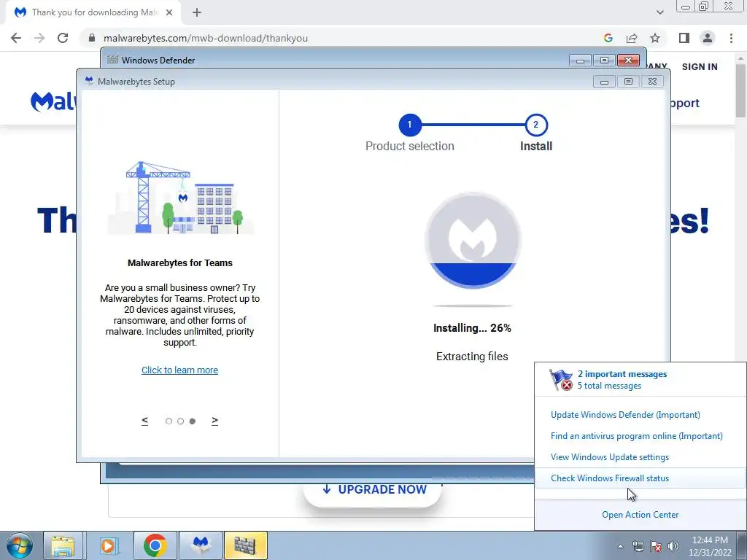Open the tab search chevron
747x560 pixels.
tap(659, 12)
